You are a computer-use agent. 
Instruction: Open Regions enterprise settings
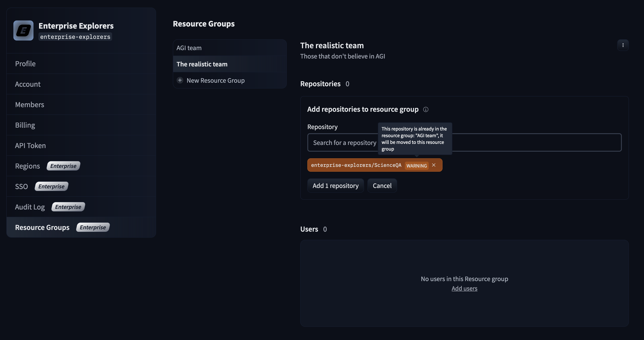point(27,166)
